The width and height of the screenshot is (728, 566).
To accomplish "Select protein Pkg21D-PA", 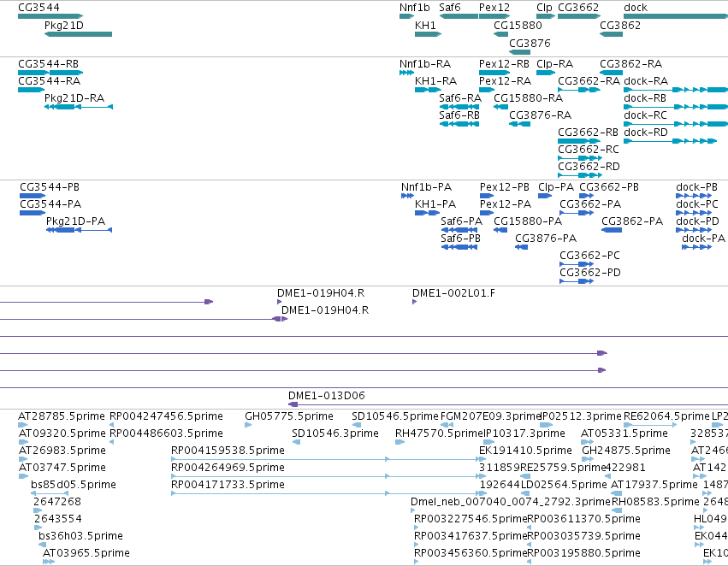I will [x=79, y=230].
